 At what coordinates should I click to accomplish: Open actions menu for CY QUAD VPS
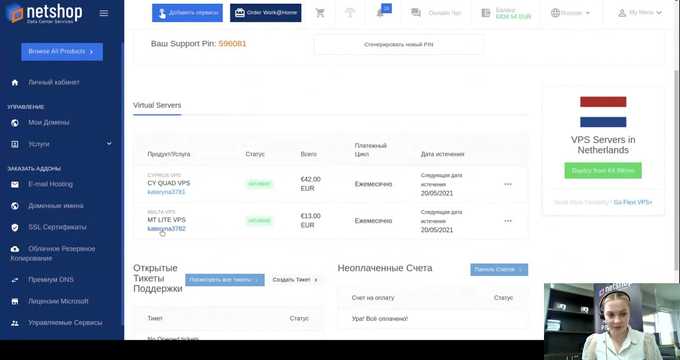point(508,184)
